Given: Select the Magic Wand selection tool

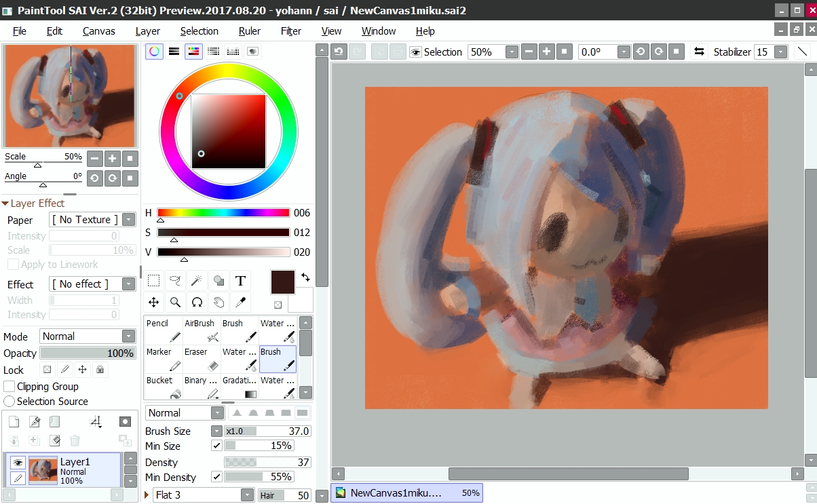Looking at the screenshot, I should pos(197,281).
